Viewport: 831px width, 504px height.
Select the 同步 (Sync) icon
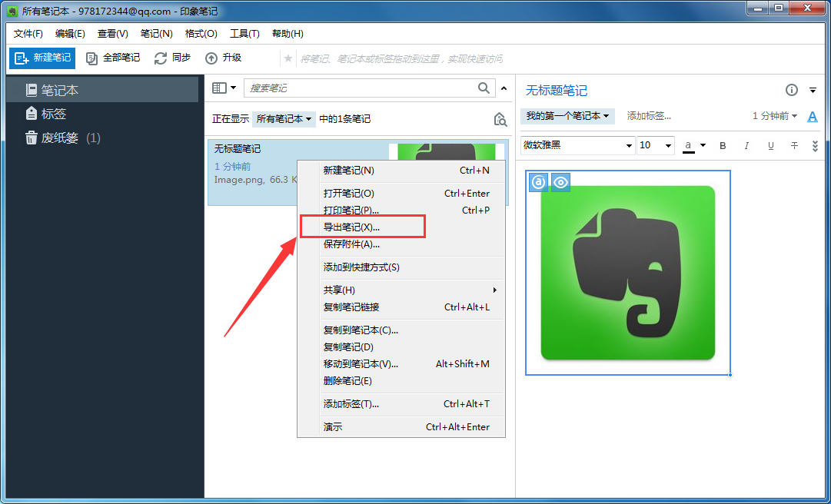point(160,58)
